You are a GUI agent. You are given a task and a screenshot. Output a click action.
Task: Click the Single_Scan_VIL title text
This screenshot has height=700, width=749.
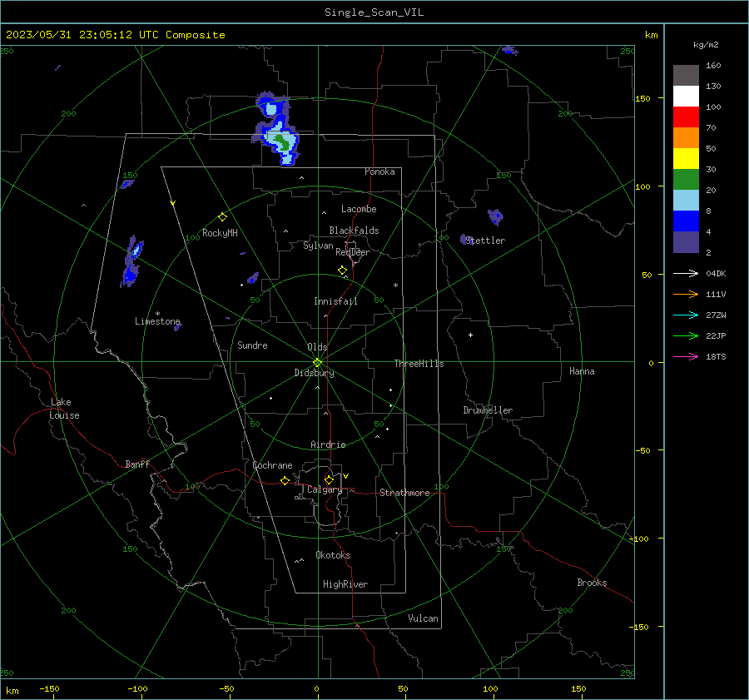click(374, 12)
